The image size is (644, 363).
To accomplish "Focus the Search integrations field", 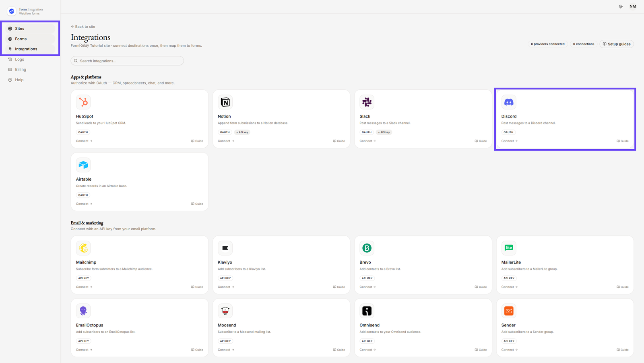I will pyautogui.click(x=127, y=61).
